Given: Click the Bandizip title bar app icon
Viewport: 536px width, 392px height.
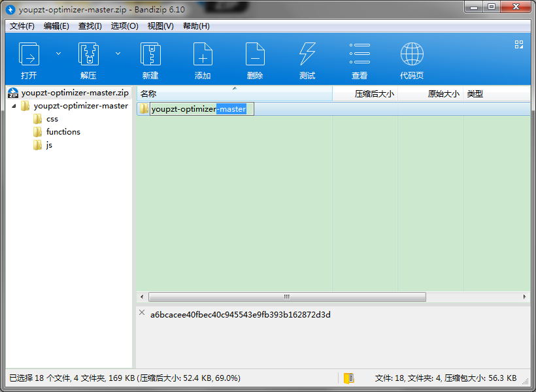Looking at the screenshot, I should click(10, 10).
